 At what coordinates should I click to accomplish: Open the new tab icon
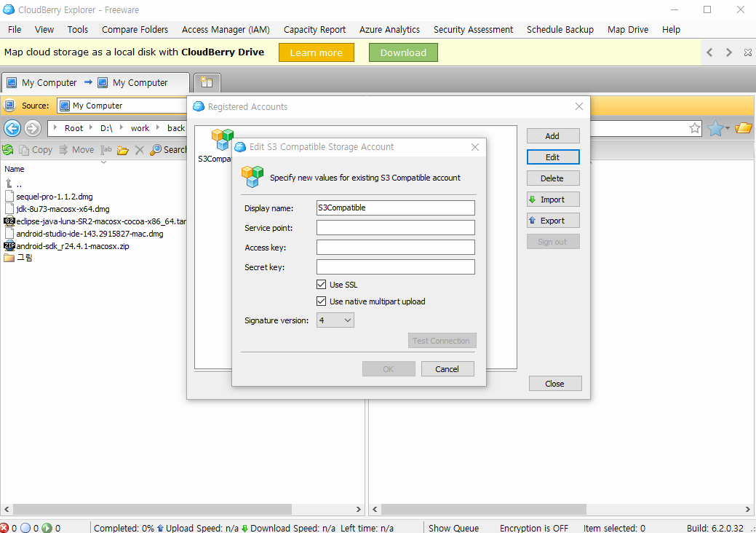click(x=207, y=82)
